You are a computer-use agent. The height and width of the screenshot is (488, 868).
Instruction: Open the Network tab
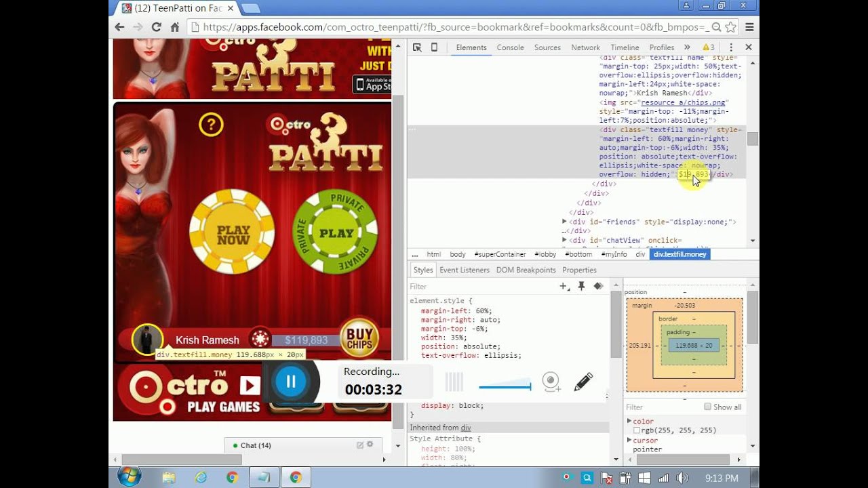pos(585,47)
